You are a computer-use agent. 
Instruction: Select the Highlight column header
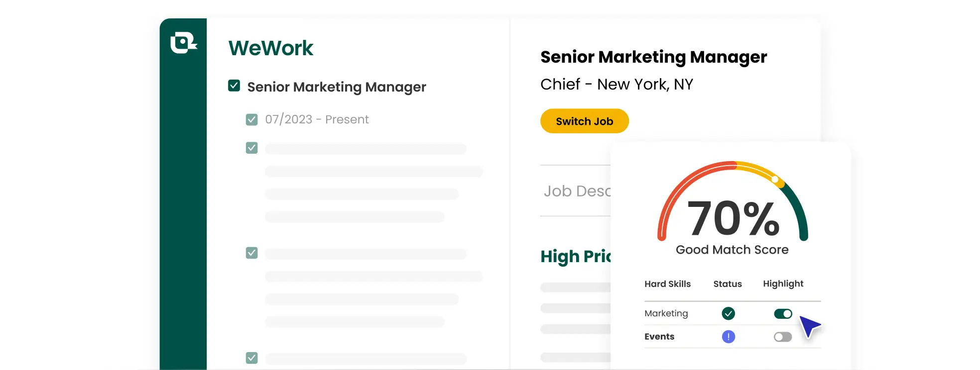pos(783,284)
